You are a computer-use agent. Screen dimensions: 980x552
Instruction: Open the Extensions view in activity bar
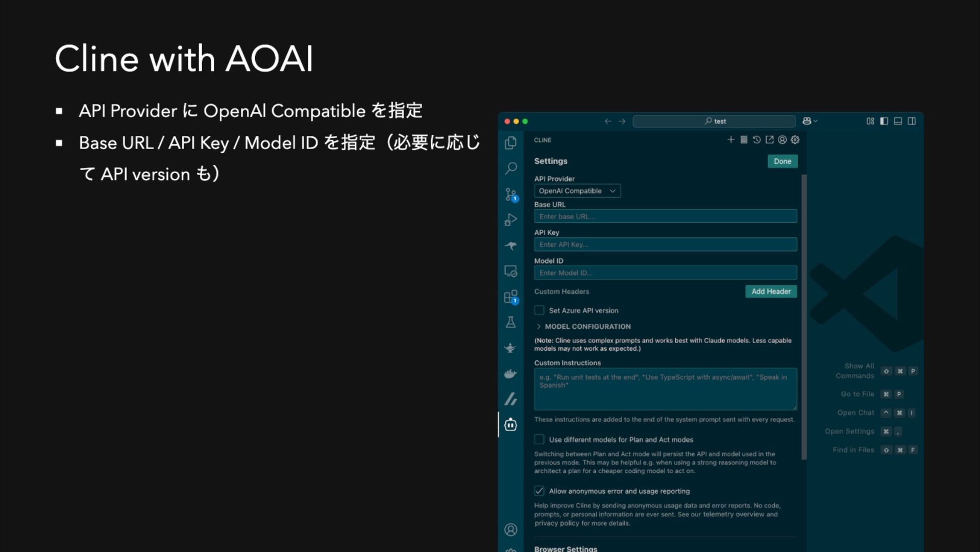point(510,297)
